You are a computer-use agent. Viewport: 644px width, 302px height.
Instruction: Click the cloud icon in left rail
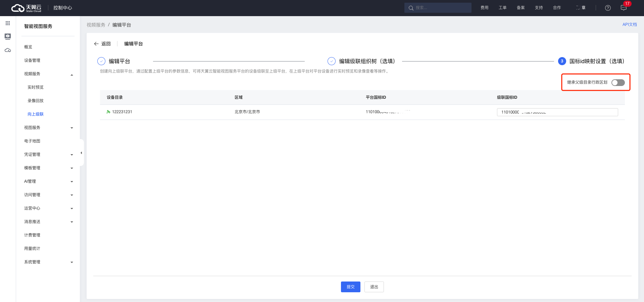tap(8, 50)
